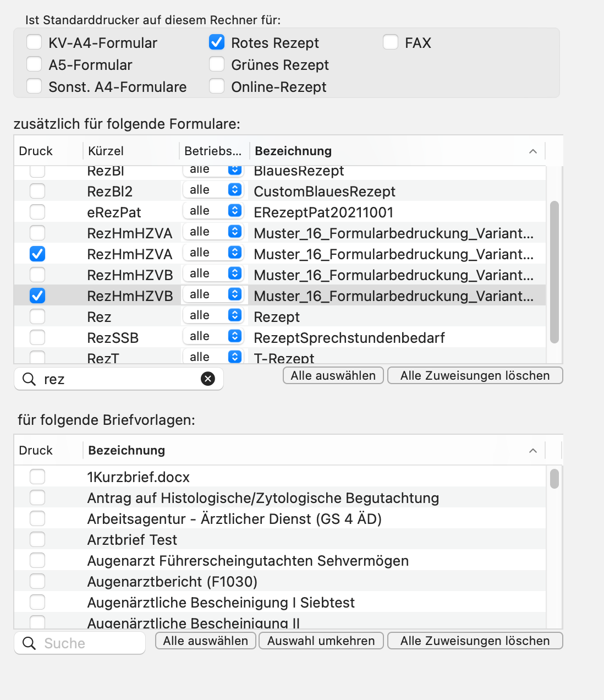Click the magnifier icon in the rez search
The height and width of the screenshot is (700, 604).
point(29,379)
